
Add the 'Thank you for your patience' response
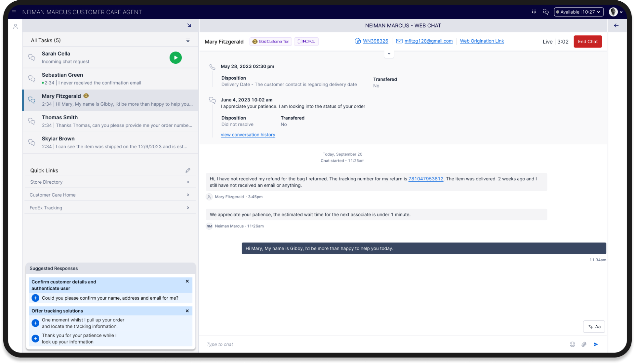(x=35, y=339)
